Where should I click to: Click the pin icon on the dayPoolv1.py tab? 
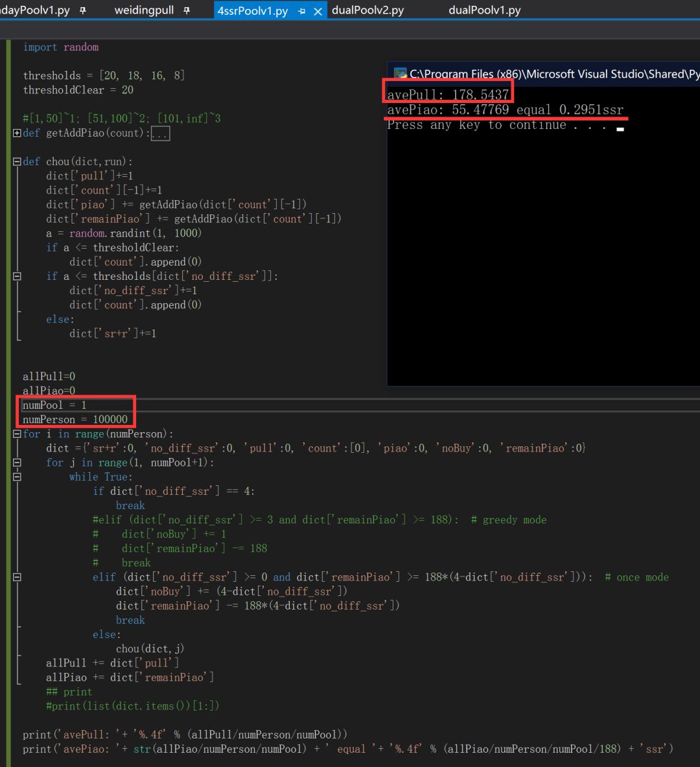pyautogui.click(x=83, y=10)
